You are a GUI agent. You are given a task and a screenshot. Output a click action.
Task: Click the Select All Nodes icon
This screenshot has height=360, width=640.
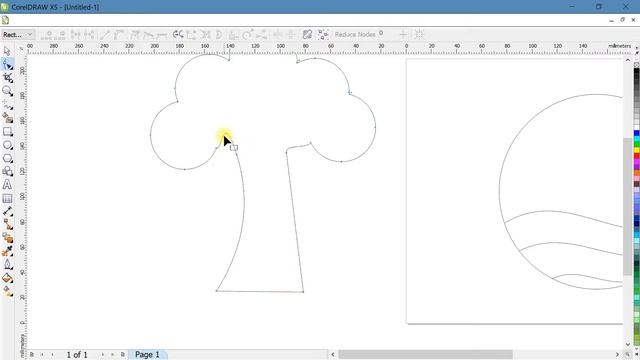[x=323, y=35]
